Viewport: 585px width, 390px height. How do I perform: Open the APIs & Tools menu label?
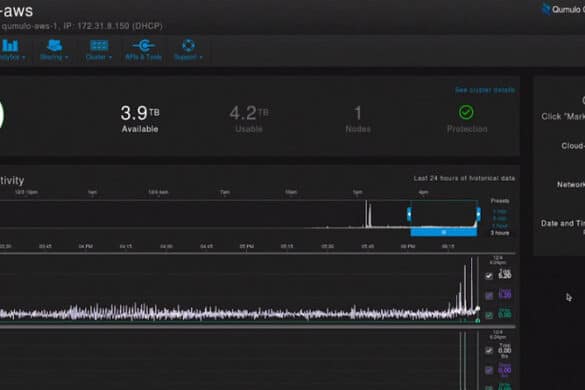144,57
